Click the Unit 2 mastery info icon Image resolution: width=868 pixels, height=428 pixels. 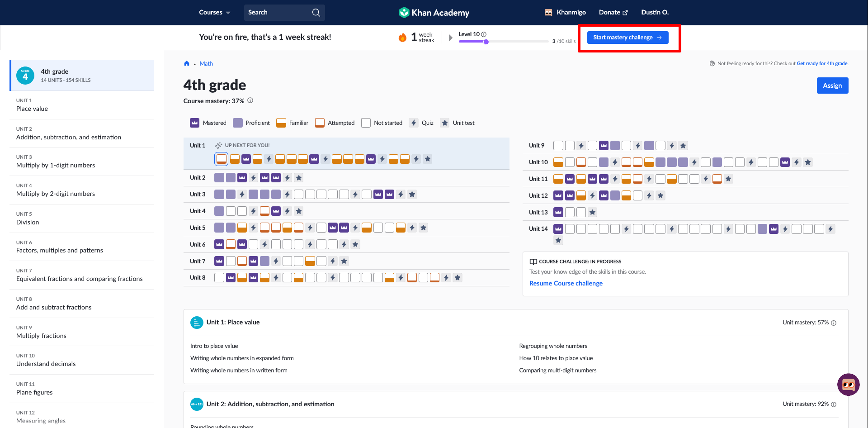[834, 404]
